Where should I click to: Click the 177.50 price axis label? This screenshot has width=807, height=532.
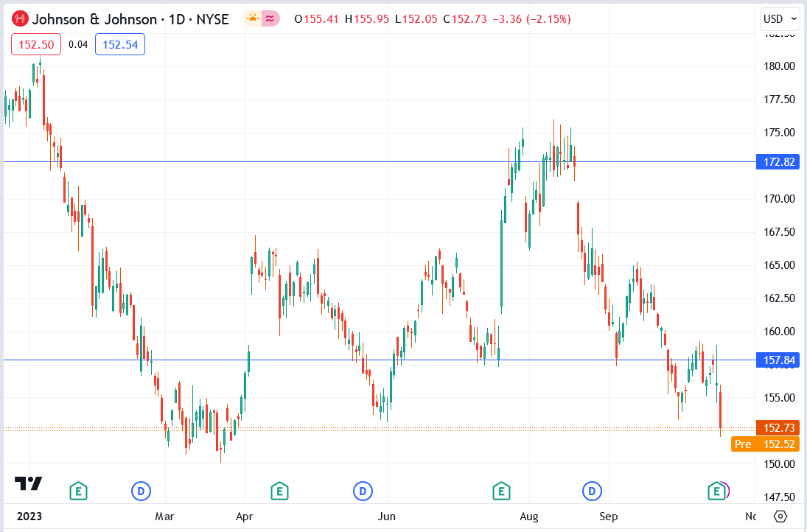(x=779, y=99)
